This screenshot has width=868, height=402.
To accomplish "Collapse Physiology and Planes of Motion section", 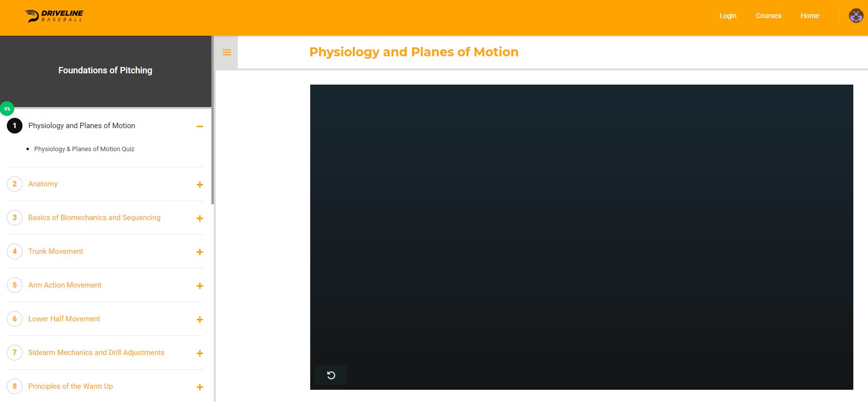I will pos(200,126).
